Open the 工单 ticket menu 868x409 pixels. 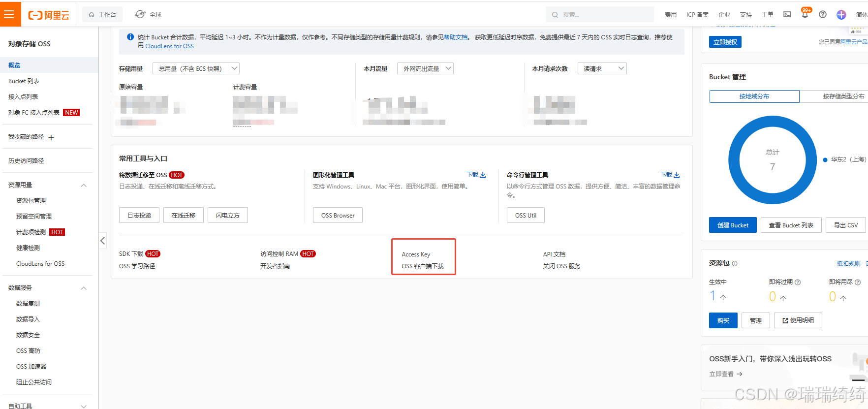pyautogui.click(x=768, y=15)
